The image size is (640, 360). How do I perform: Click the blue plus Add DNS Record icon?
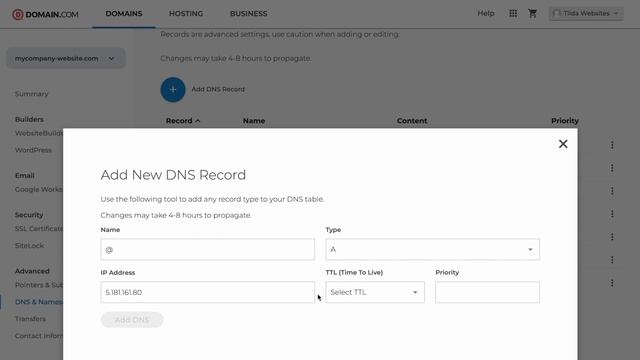(173, 89)
